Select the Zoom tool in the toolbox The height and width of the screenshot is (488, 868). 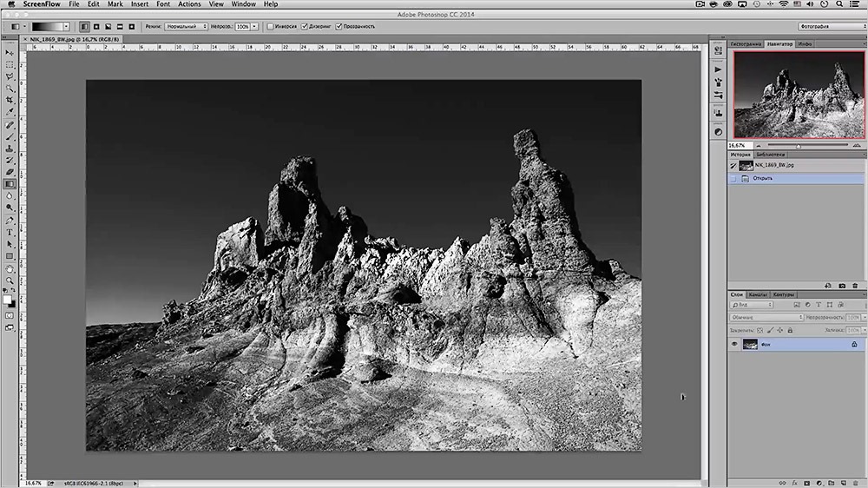point(10,280)
